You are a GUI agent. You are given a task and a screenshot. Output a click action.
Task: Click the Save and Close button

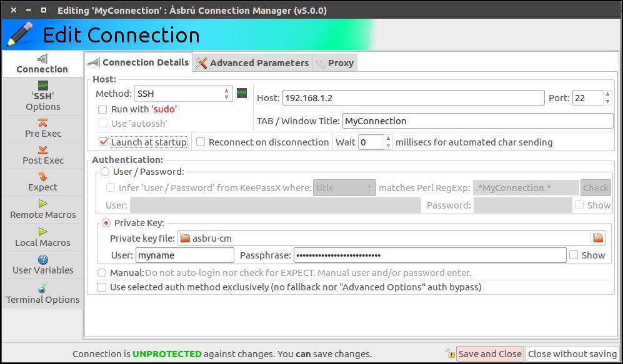[x=489, y=353]
